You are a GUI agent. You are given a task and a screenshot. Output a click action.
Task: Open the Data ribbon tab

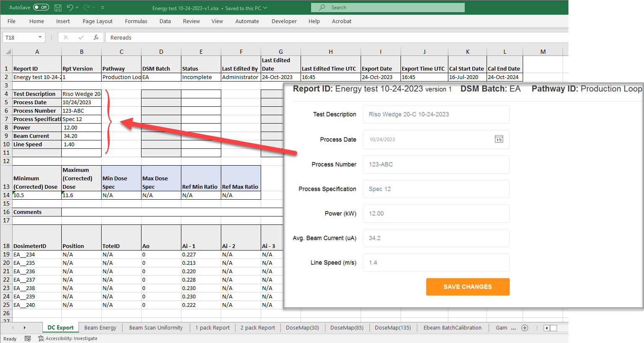165,21
